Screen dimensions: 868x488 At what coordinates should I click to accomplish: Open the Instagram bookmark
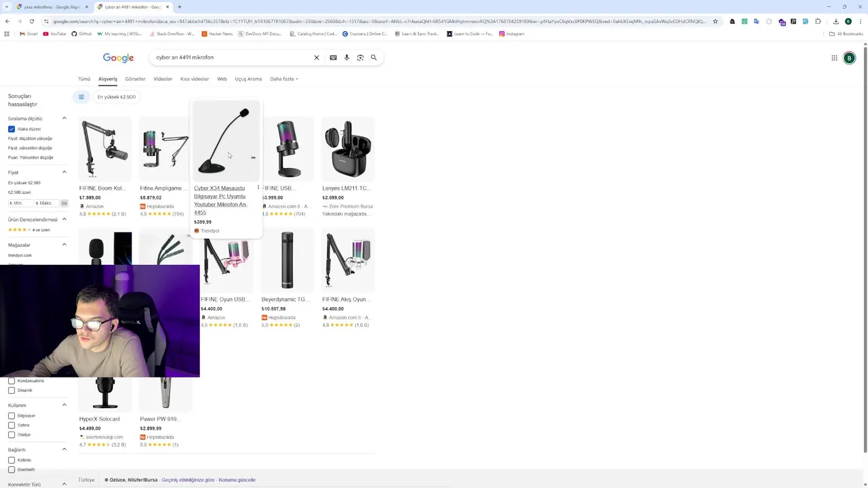511,34
